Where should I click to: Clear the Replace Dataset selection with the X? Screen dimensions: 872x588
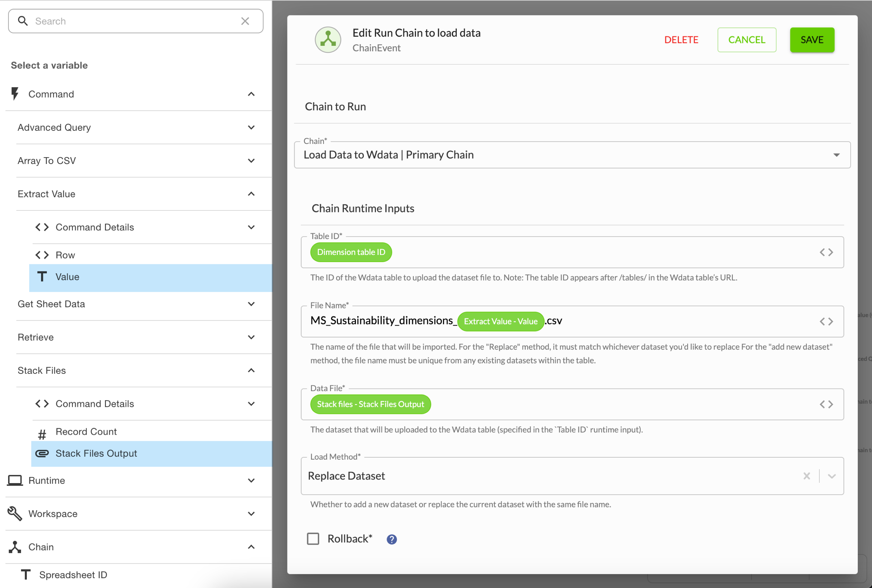pyautogui.click(x=807, y=476)
